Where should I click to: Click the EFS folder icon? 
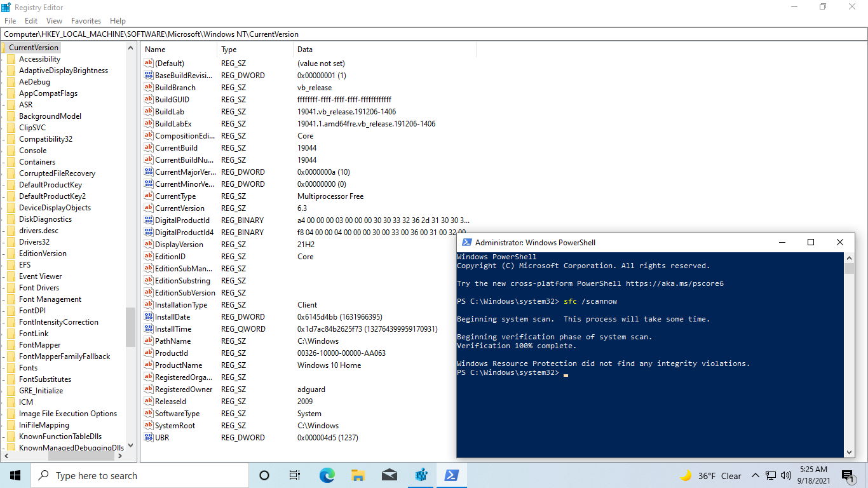click(11, 265)
